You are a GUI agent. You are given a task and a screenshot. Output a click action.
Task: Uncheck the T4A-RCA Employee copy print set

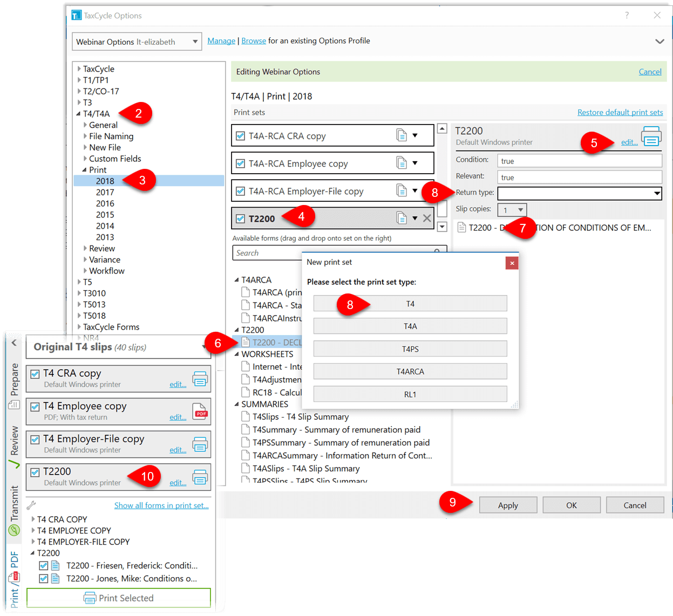click(241, 163)
